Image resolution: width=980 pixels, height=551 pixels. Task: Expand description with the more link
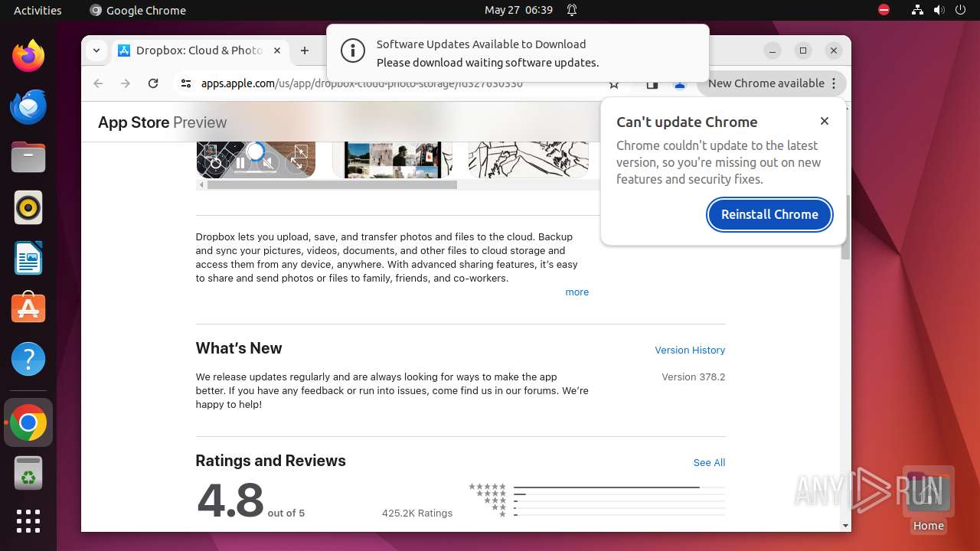click(x=577, y=292)
